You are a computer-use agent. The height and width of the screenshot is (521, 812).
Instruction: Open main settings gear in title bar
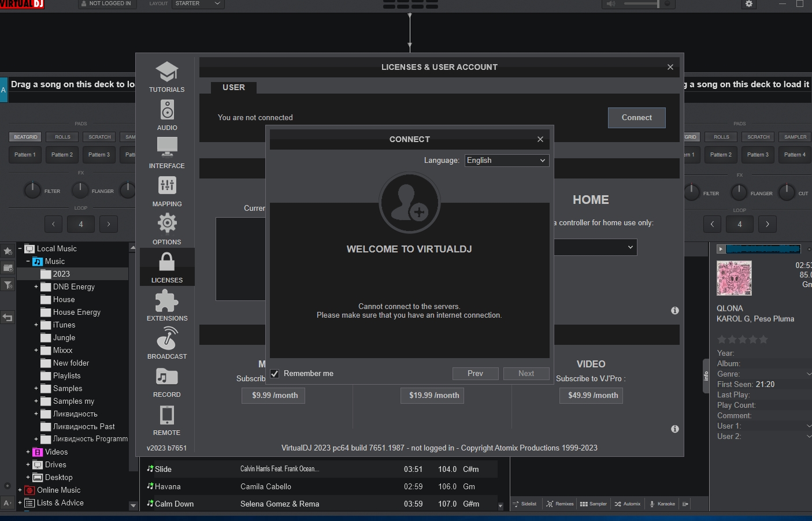[749, 3]
